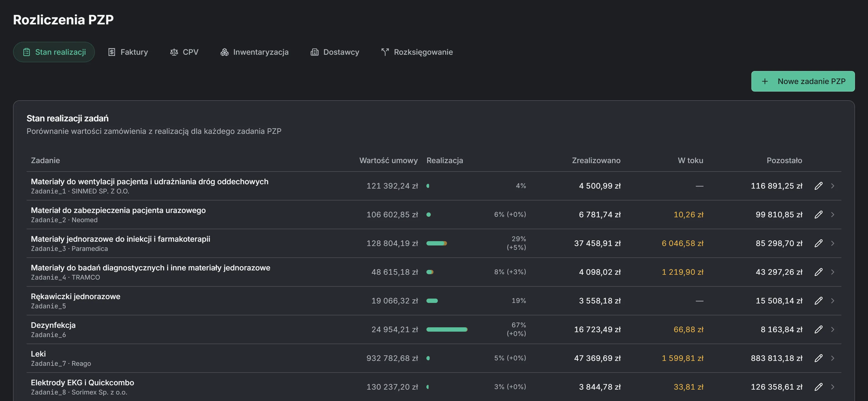868x401 pixels.
Task: Expand details chevron for Dezynfekcja row
Action: pyautogui.click(x=833, y=329)
